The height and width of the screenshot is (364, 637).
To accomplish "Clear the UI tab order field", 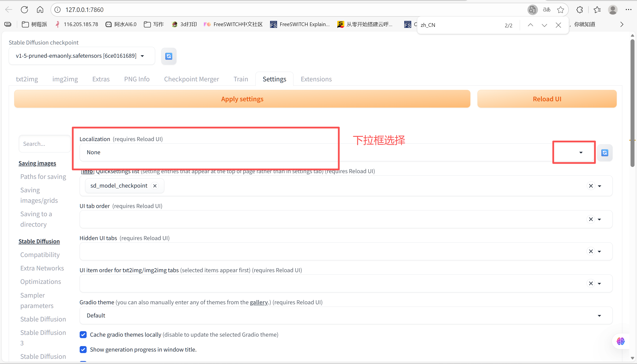I will coord(591,219).
